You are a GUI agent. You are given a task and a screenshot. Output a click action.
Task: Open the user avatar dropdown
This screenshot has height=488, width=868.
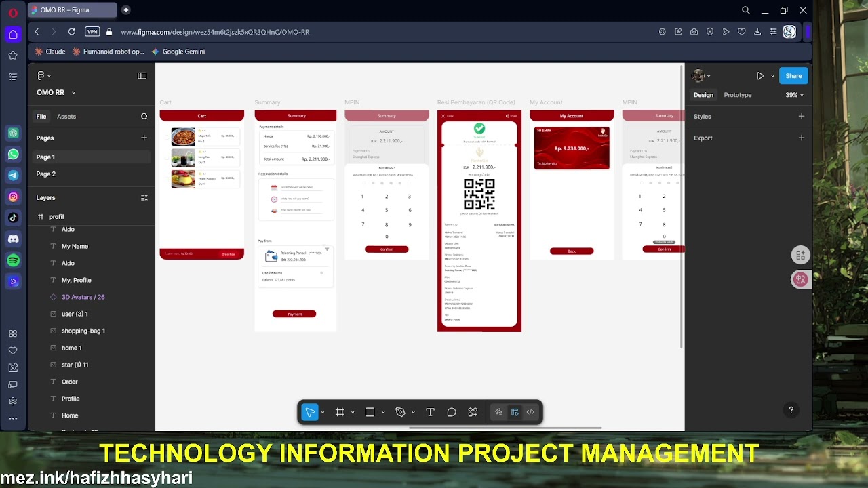pos(701,76)
